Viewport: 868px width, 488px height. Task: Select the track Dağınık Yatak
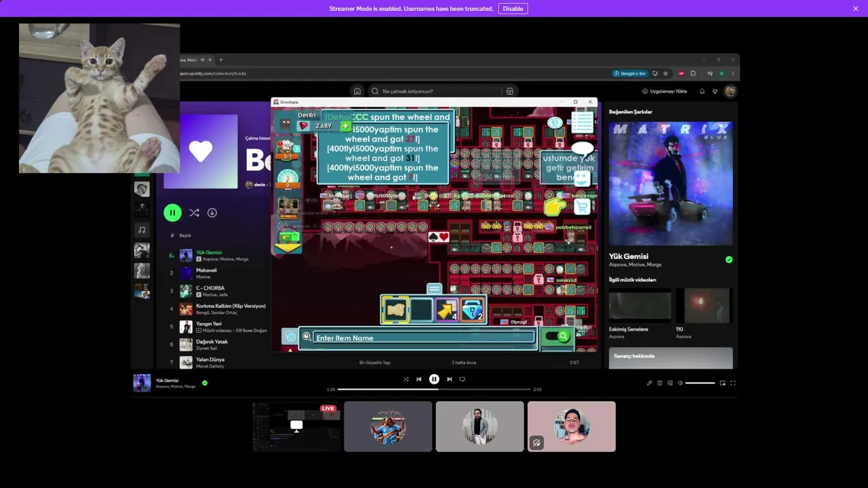click(217, 344)
